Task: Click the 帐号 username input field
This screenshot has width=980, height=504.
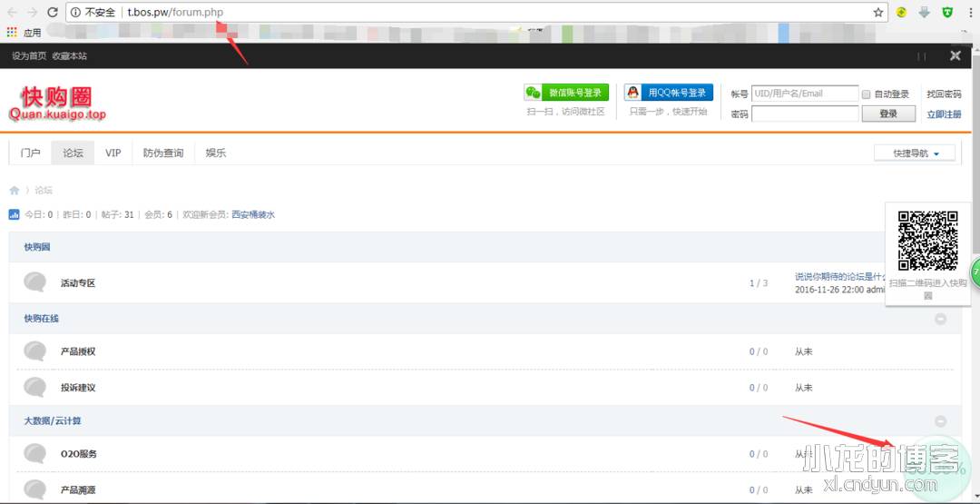Action: [804, 94]
